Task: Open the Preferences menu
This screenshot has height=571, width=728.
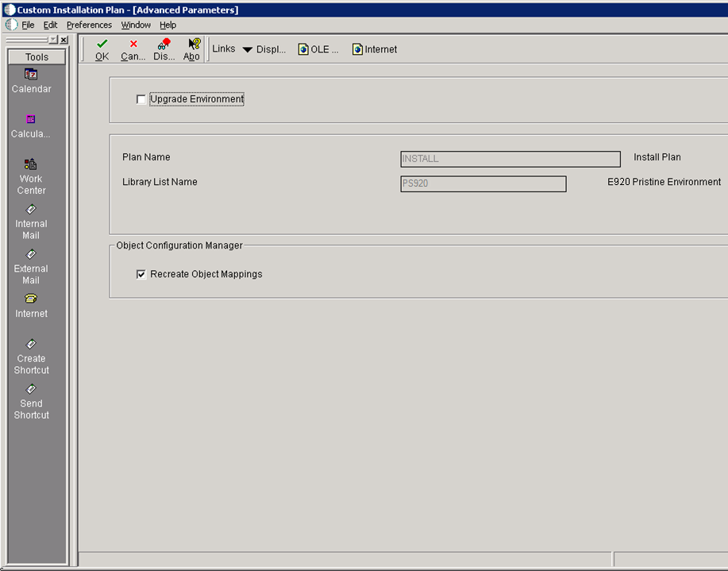Action: (89, 25)
